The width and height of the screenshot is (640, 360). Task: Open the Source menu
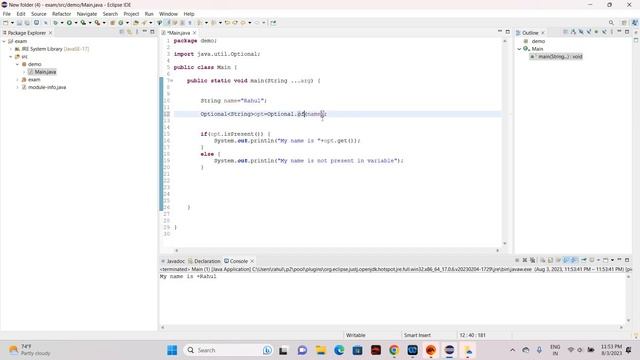coord(39,14)
